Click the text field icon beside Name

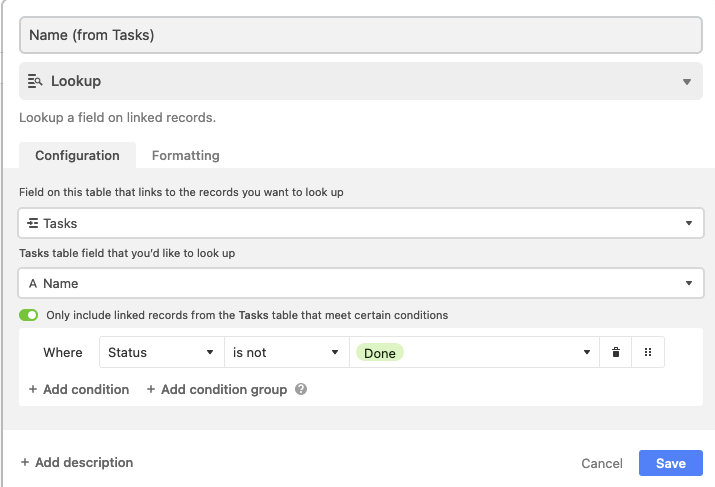[x=33, y=284]
